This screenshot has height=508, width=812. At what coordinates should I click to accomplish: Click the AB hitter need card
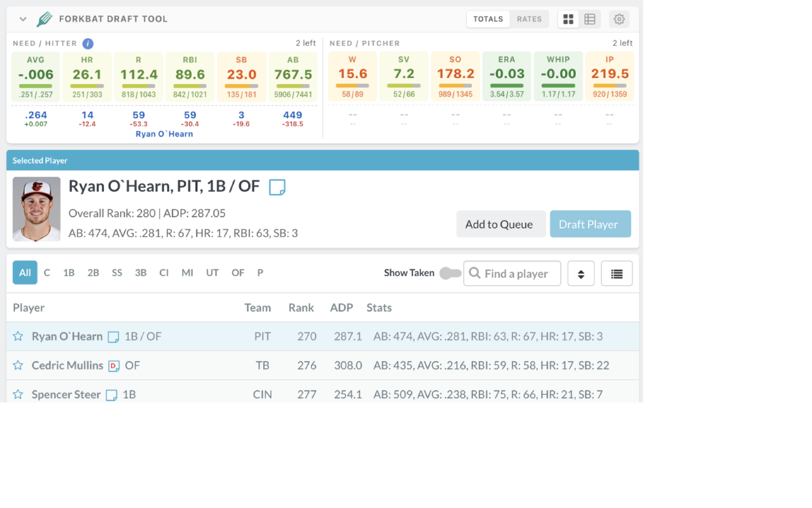[x=293, y=77]
